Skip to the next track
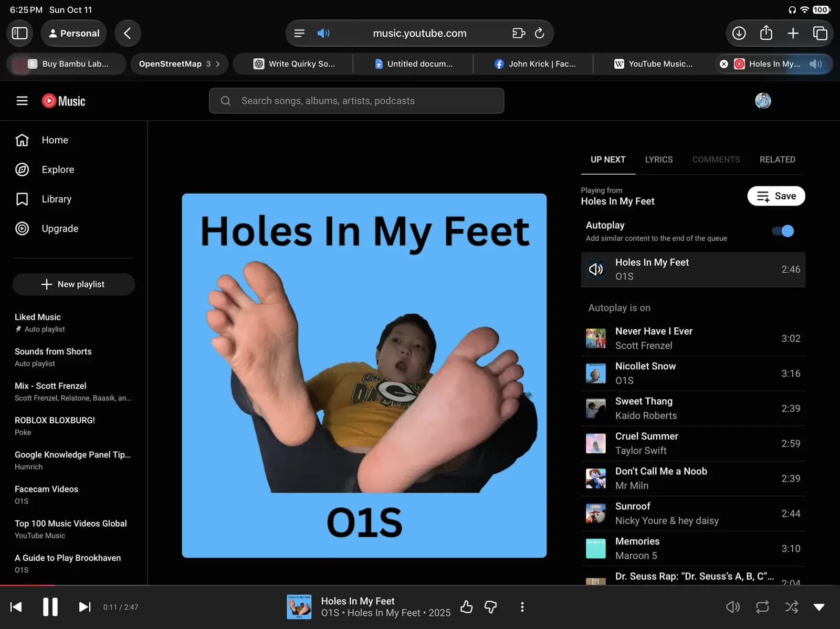The height and width of the screenshot is (629, 840). point(85,607)
